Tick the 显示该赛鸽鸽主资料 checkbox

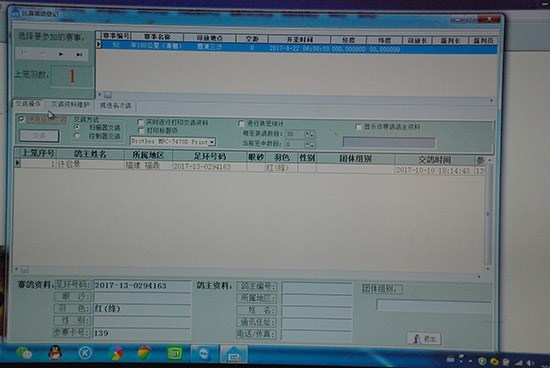click(x=358, y=127)
